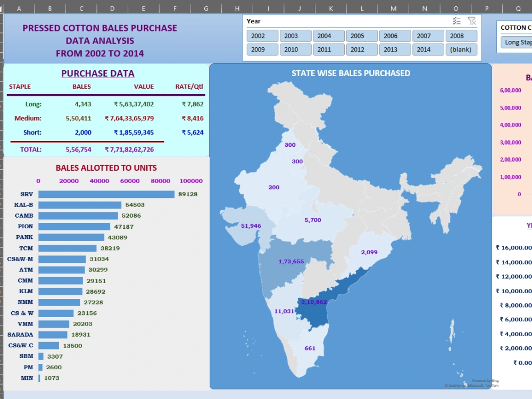Filter by year 2002
Image resolution: width=532 pixels, height=399 pixels.
[262, 36]
